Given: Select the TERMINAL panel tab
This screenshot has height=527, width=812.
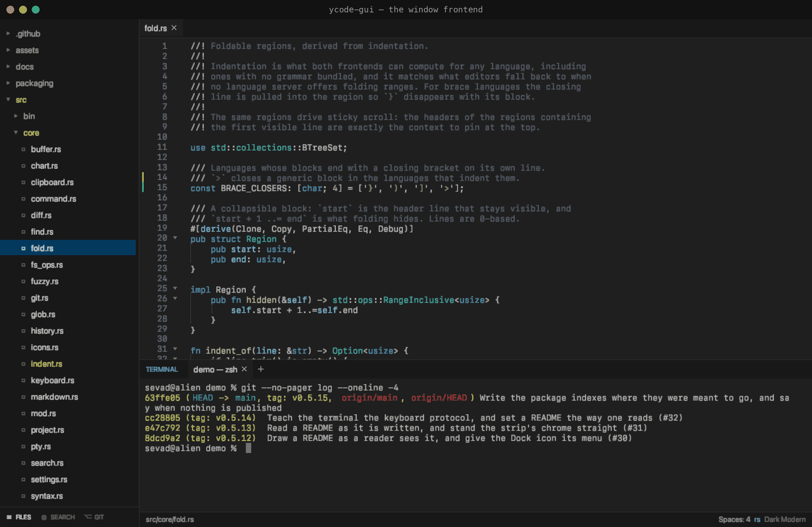Looking at the screenshot, I should click(162, 369).
